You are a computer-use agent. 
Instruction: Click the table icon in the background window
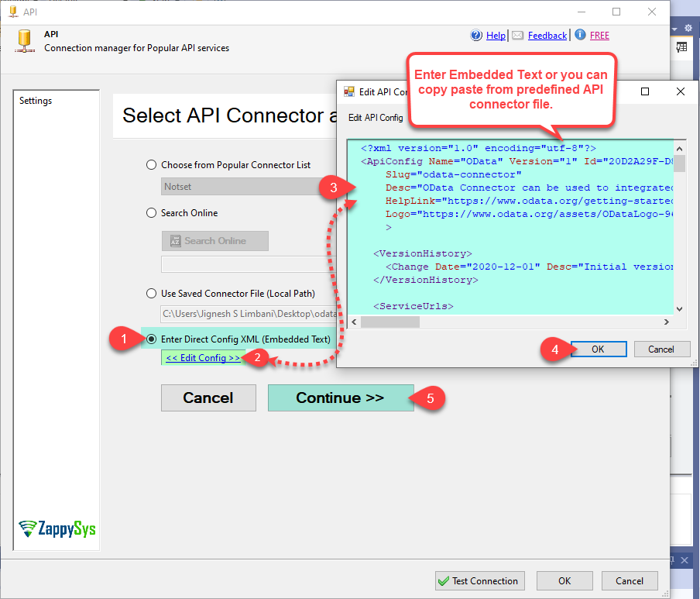(x=681, y=47)
